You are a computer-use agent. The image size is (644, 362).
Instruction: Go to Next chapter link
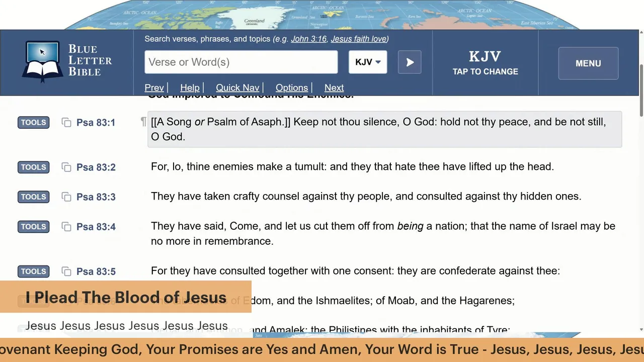click(x=334, y=87)
